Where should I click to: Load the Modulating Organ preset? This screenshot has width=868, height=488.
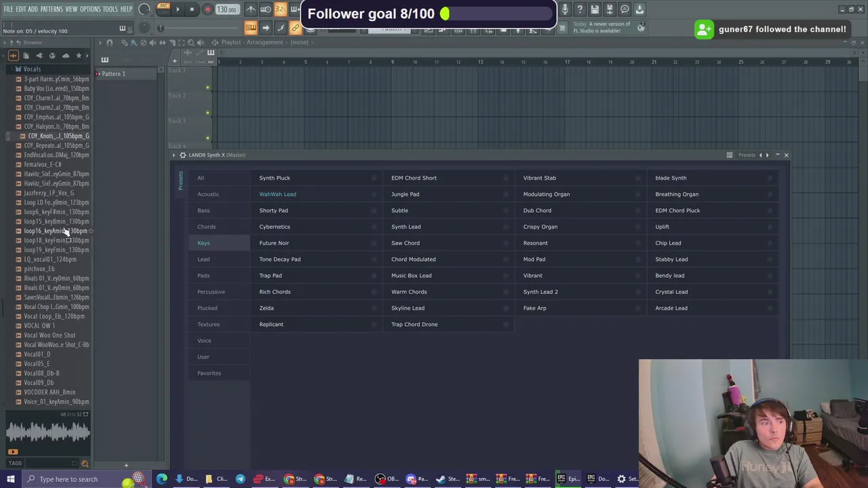coord(546,194)
